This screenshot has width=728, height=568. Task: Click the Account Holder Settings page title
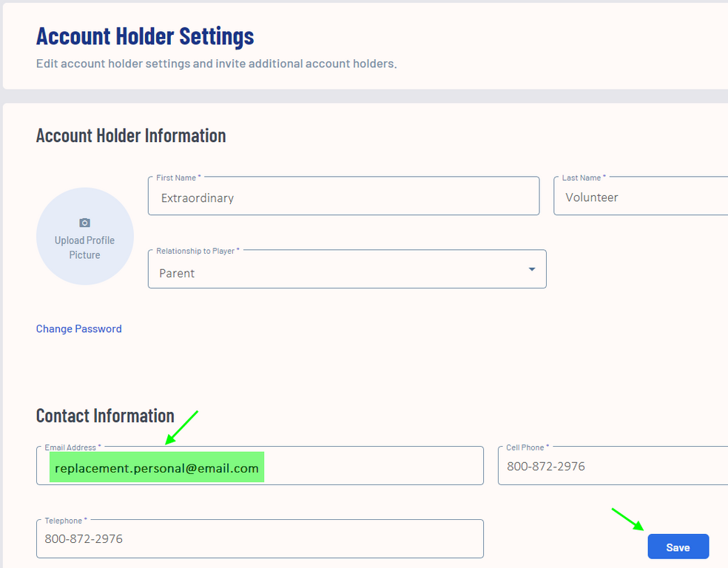[x=145, y=35]
